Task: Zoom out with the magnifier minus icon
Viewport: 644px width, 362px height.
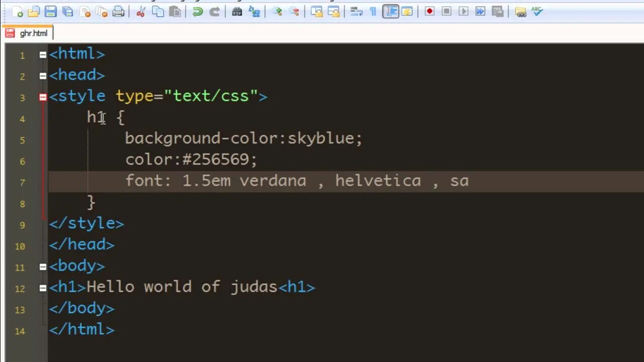Action: [x=294, y=12]
